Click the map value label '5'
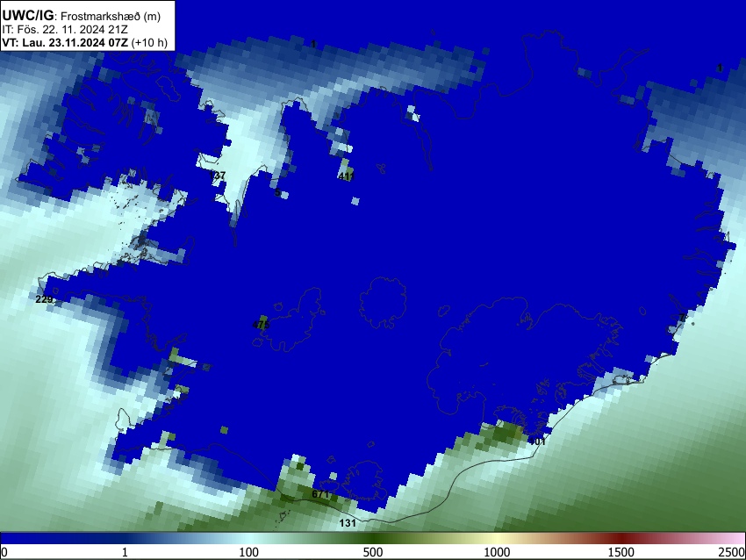The height and width of the screenshot is (560, 746). [x=277, y=193]
